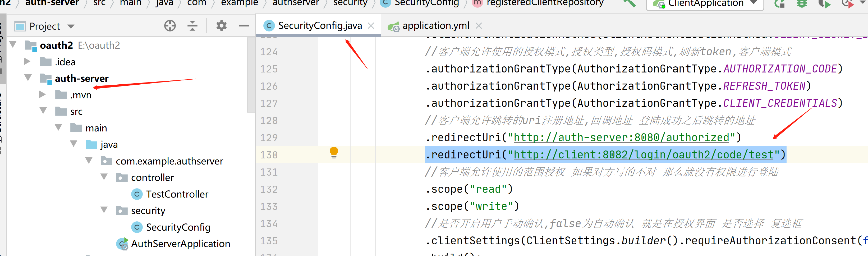
Task: Select the .idea folder
Action: (65, 62)
